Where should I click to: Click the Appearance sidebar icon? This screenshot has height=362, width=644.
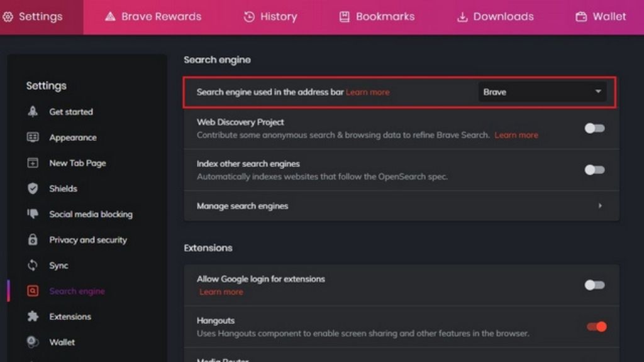pyautogui.click(x=33, y=138)
